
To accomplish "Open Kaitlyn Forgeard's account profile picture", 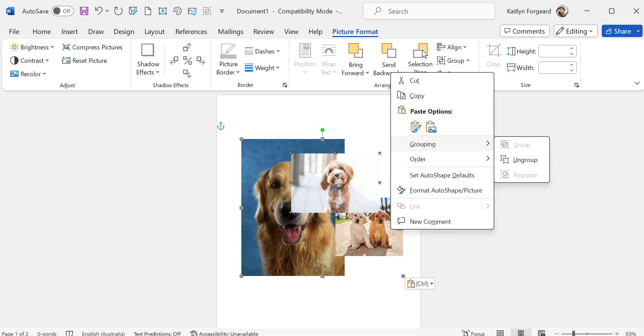I will 562,11.
